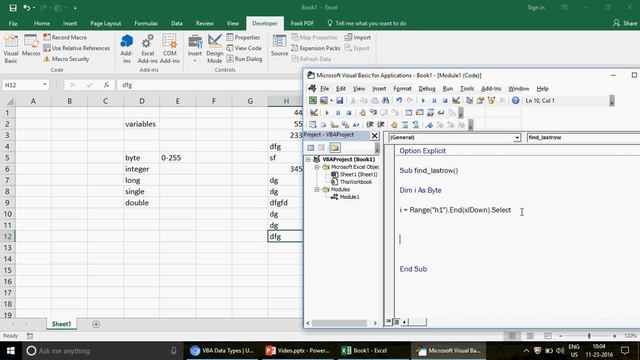
Task: Save workbook from Quick Access Toolbar
Action: [13, 8]
